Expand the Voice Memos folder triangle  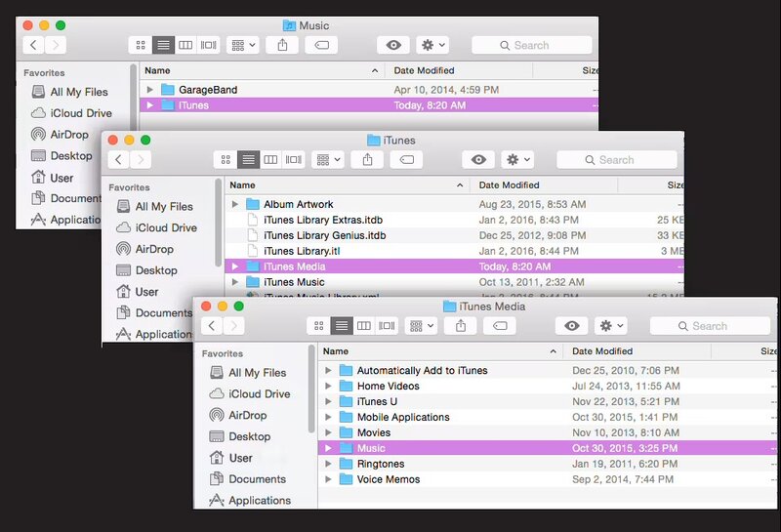pyautogui.click(x=328, y=479)
